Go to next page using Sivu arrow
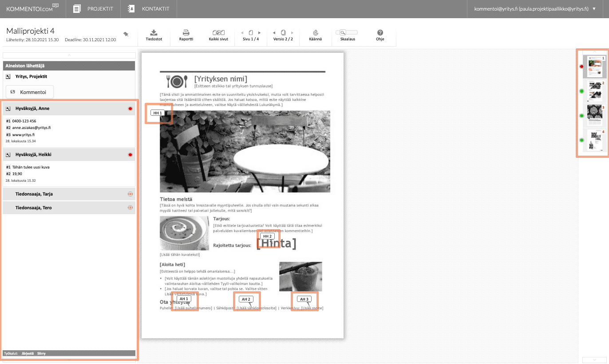Image resolution: width=609 pixels, height=364 pixels. point(259,33)
